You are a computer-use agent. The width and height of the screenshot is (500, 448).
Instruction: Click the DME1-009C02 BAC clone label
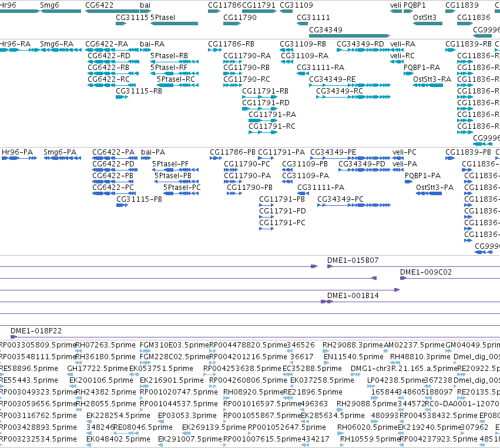426,272
